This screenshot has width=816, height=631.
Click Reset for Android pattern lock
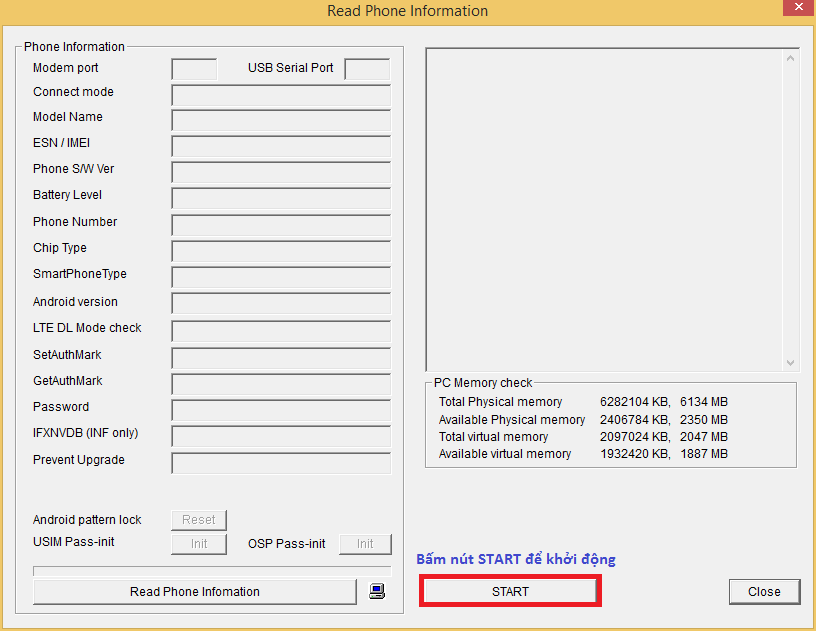click(x=199, y=520)
